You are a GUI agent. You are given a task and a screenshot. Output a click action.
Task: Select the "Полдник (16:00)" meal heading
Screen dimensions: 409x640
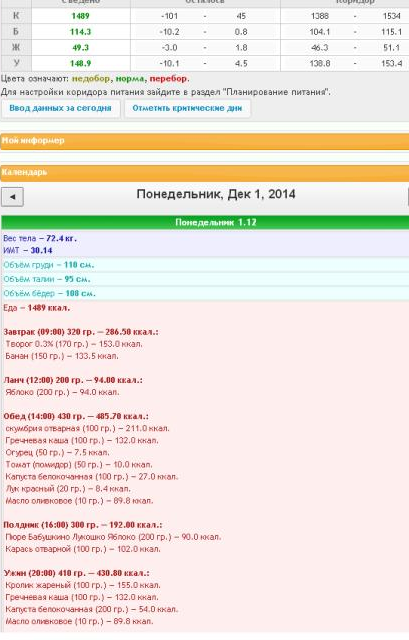click(x=82, y=525)
